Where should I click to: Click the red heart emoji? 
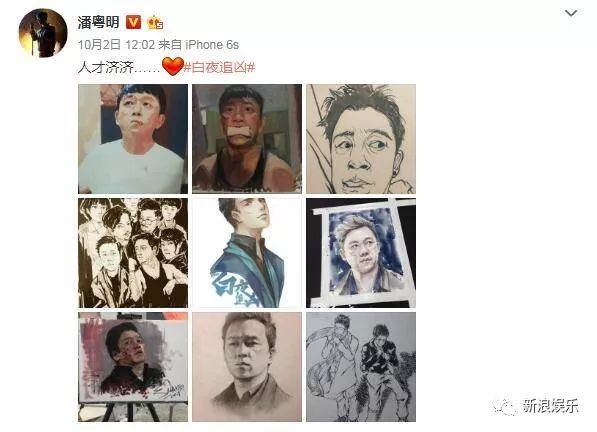(x=173, y=66)
